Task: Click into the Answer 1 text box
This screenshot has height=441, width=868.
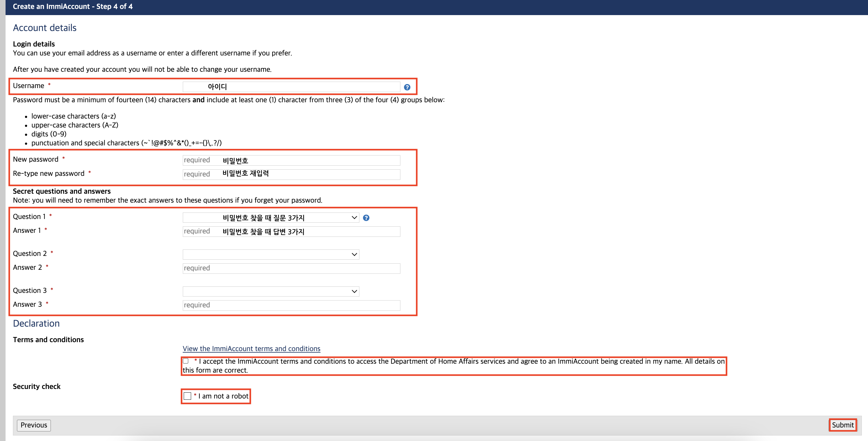Action: pos(291,231)
